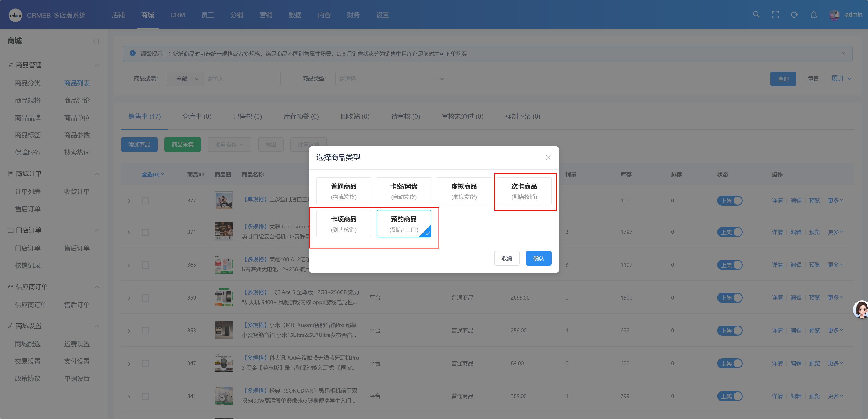The width and height of the screenshot is (868, 419).
Task: Open the 营销 top menu
Action: (x=266, y=15)
